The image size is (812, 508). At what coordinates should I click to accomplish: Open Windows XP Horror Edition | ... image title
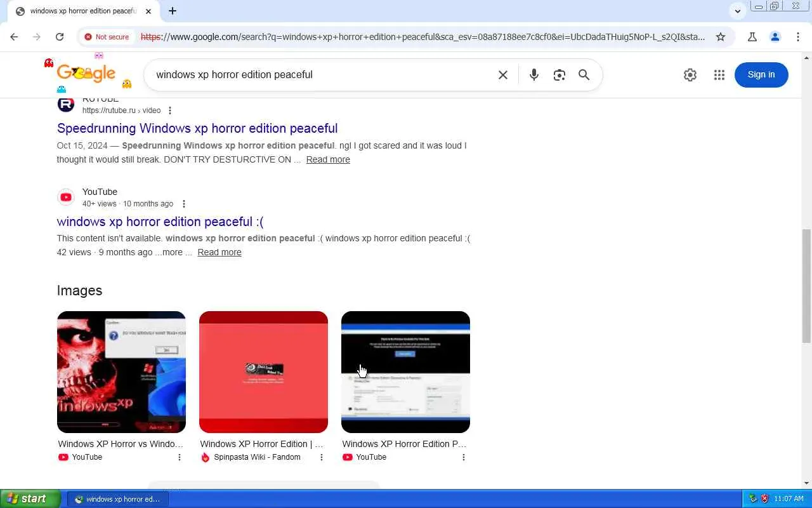coord(262,444)
